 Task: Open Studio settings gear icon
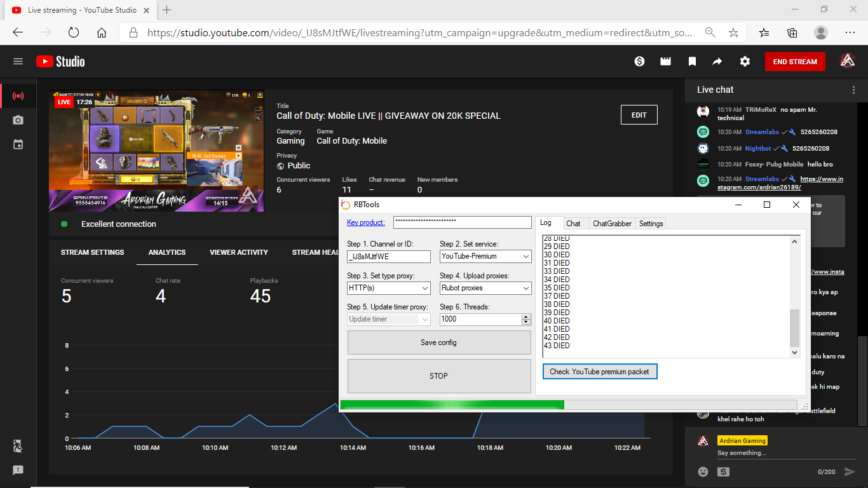pos(745,62)
